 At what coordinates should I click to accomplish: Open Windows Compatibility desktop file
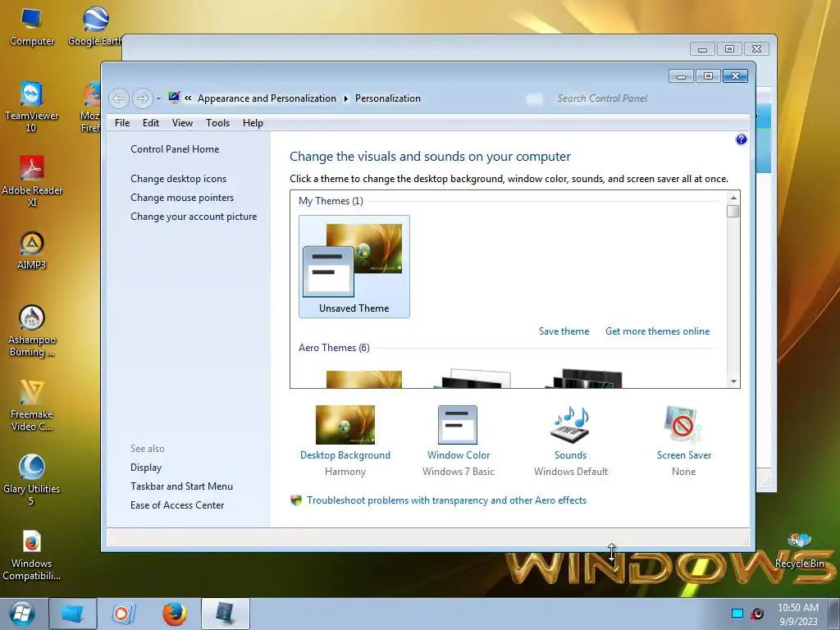pyautogui.click(x=32, y=555)
